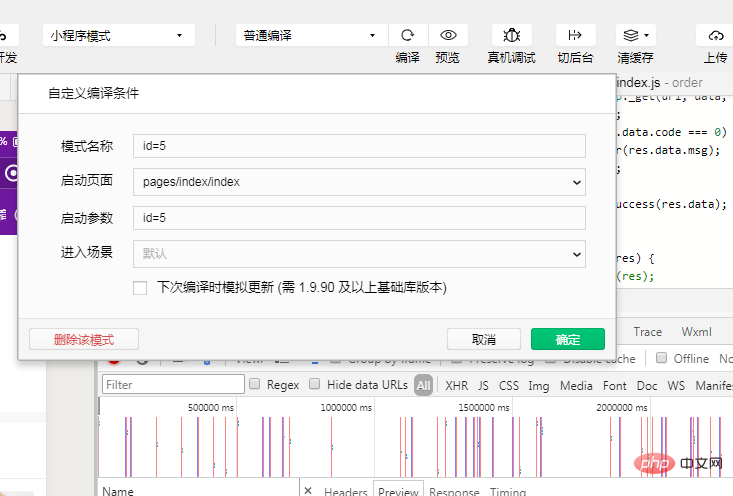Click the 启动参数 input field
This screenshot has width=733, height=496.
[359, 218]
